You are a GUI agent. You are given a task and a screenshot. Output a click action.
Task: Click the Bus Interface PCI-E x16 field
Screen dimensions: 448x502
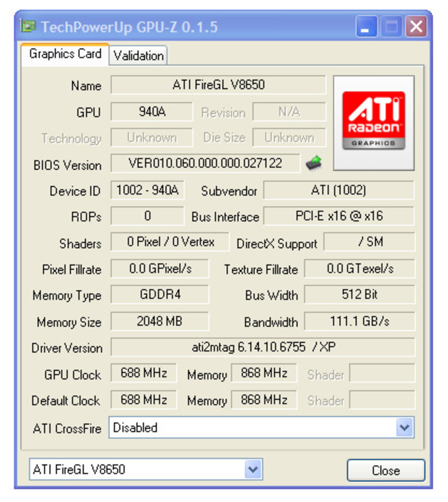click(339, 216)
